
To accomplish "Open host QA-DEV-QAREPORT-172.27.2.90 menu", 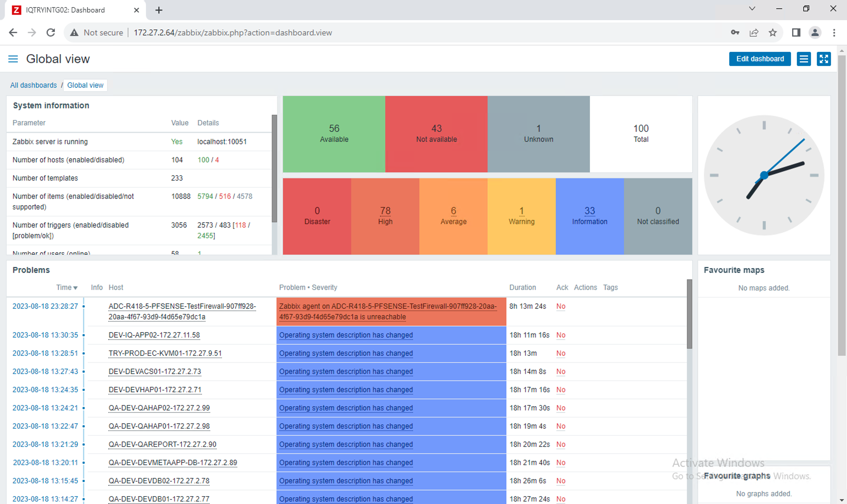I will click(x=162, y=445).
